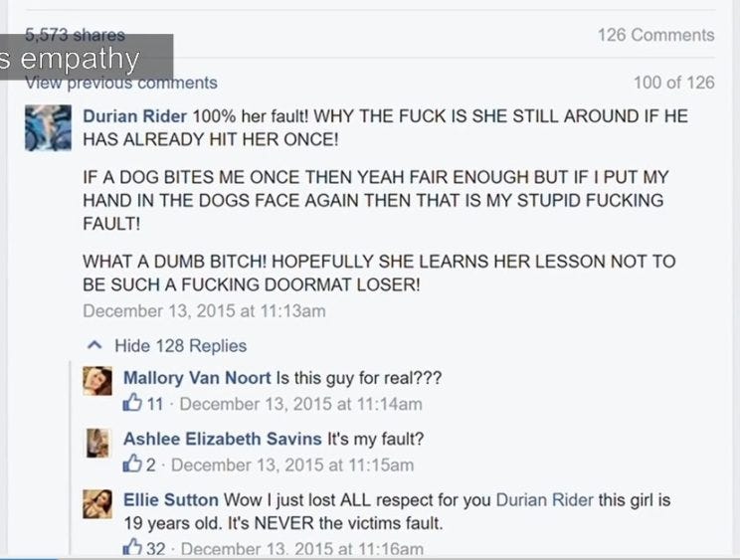
Task: Visit Mallory Van Noort's profile name
Action: click(x=197, y=378)
